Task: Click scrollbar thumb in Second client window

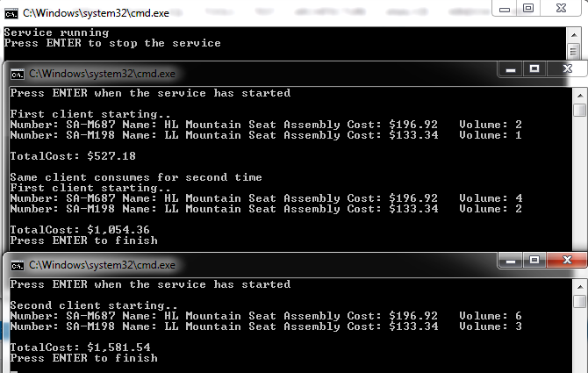Action: [579, 302]
